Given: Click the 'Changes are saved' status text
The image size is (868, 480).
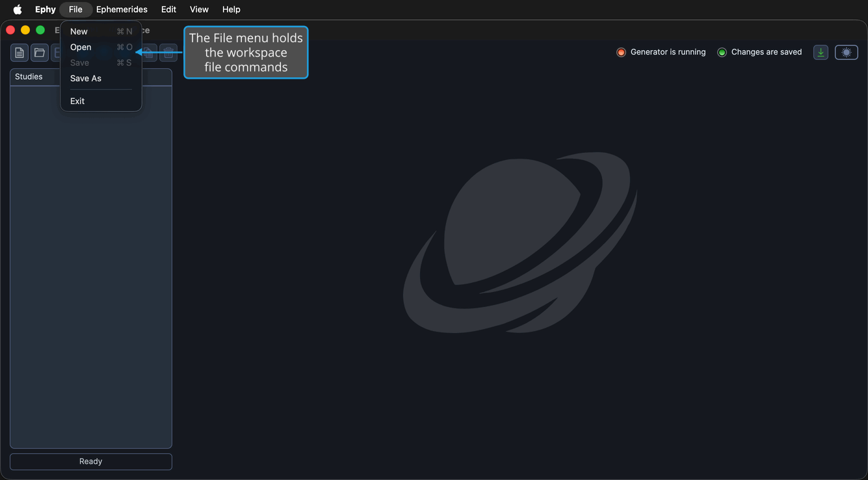Looking at the screenshot, I should [767, 52].
